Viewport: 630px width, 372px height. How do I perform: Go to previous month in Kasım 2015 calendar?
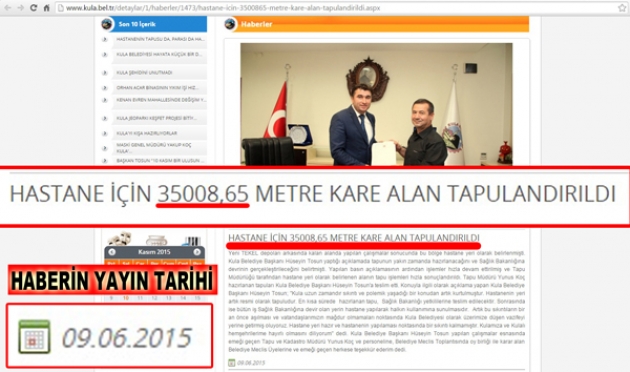tap(112, 252)
